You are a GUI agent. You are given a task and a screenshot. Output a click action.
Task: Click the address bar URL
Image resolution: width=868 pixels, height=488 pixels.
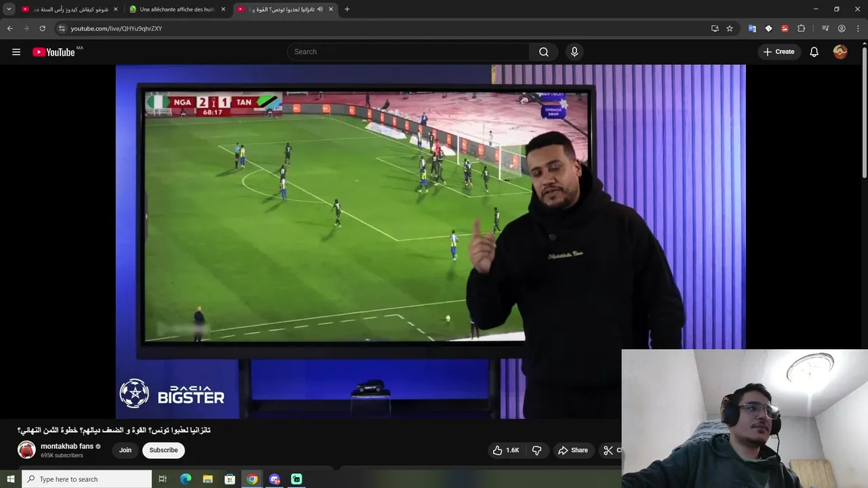click(x=116, y=28)
